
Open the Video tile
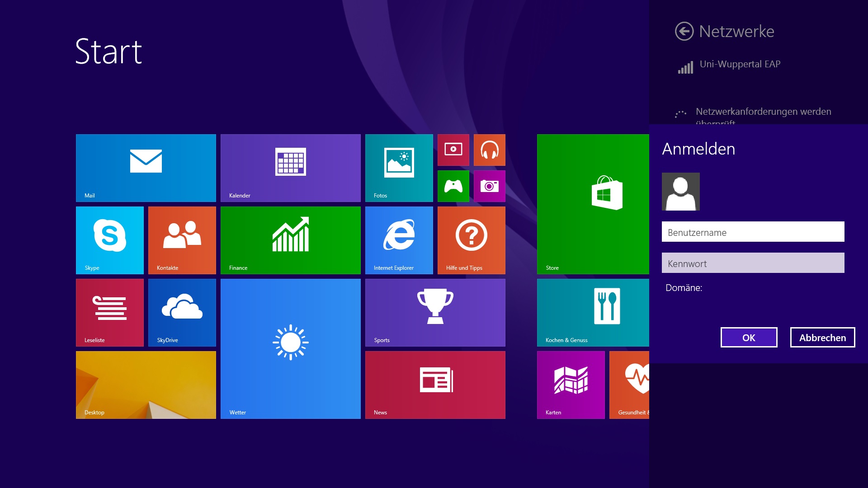453,150
